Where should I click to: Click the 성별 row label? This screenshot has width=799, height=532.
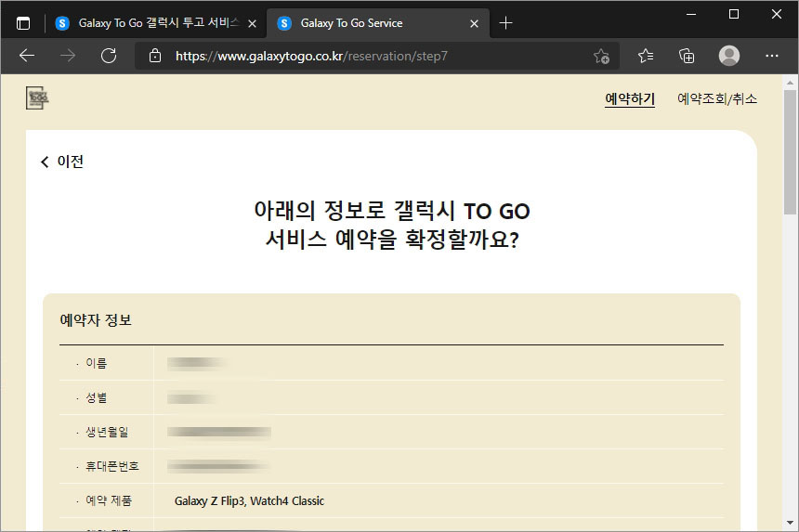point(97,397)
